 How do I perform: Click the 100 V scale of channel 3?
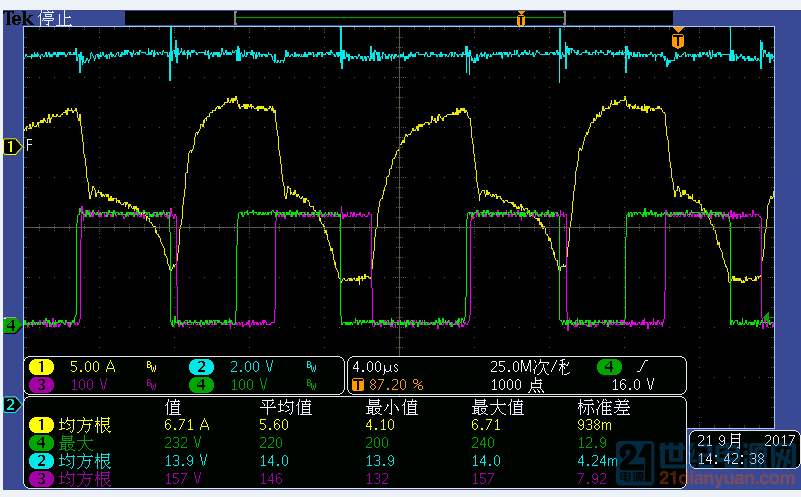coord(88,385)
